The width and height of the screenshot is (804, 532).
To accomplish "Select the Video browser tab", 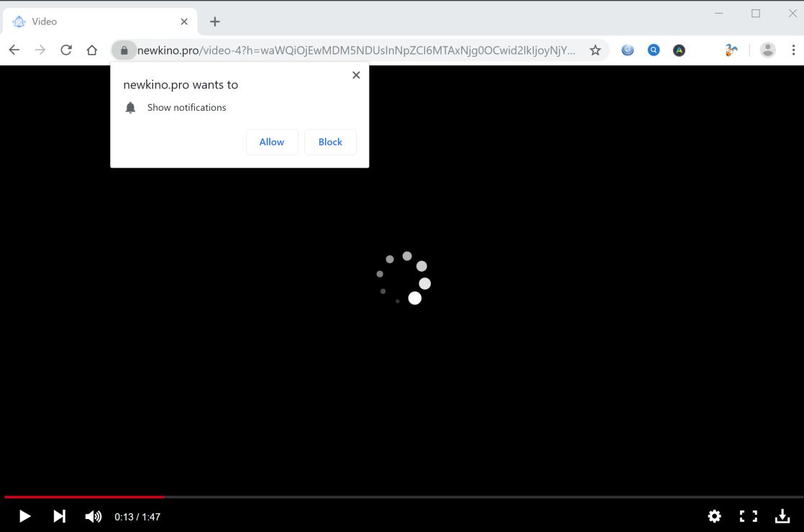I will pyautogui.click(x=100, y=22).
